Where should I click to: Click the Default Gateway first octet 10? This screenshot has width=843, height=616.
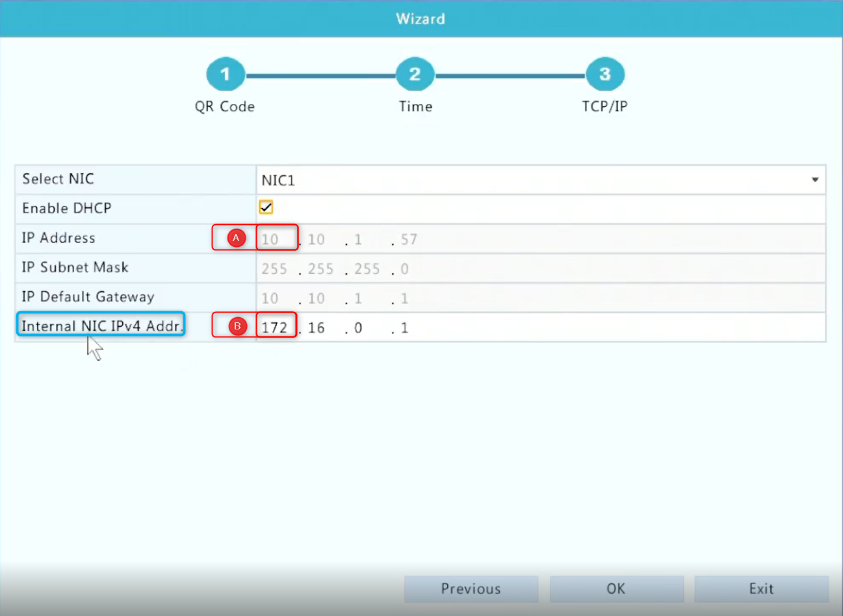point(270,298)
